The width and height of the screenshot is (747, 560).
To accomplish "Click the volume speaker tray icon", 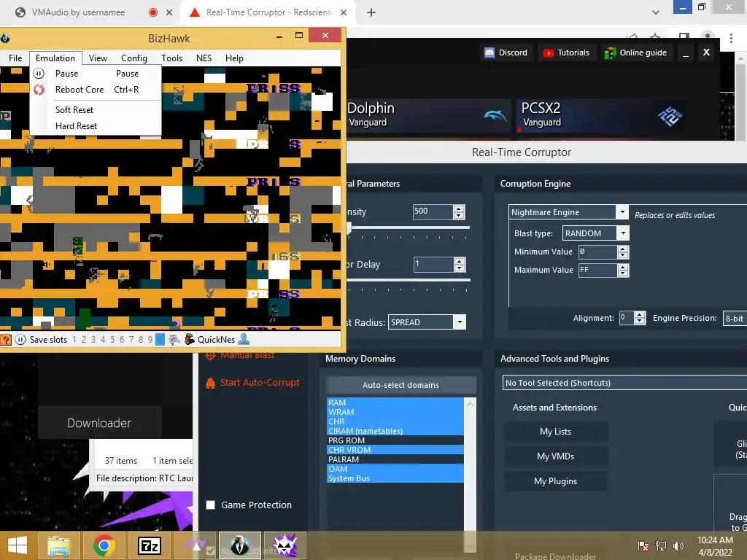I will (x=678, y=545).
